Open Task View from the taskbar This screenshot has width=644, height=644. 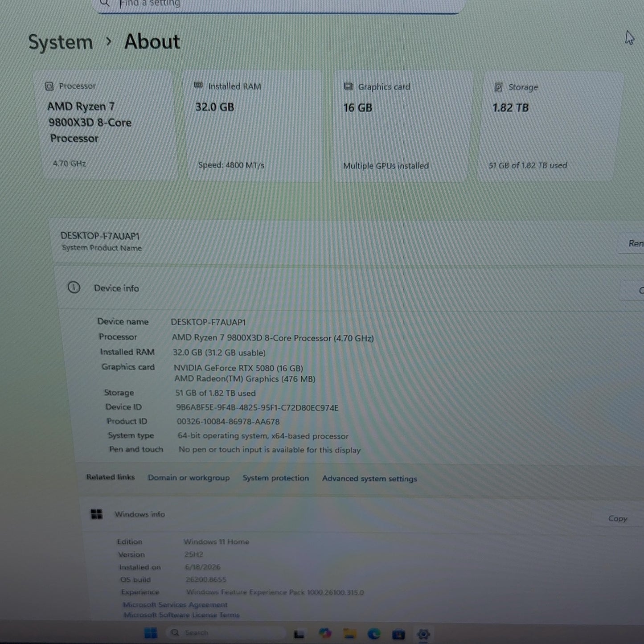(299, 634)
